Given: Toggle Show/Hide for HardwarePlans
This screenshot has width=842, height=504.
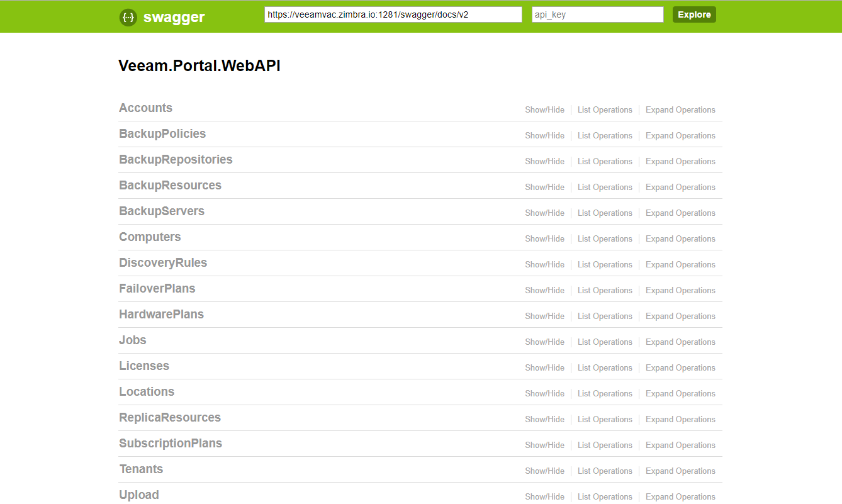Looking at the screenshot, I should click(545, 316).
